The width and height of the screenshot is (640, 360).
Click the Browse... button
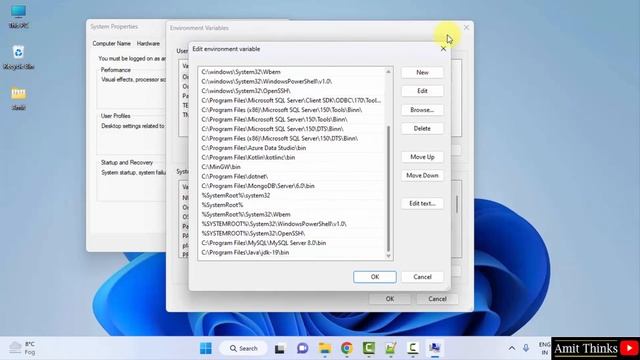[x=422, y=110]
